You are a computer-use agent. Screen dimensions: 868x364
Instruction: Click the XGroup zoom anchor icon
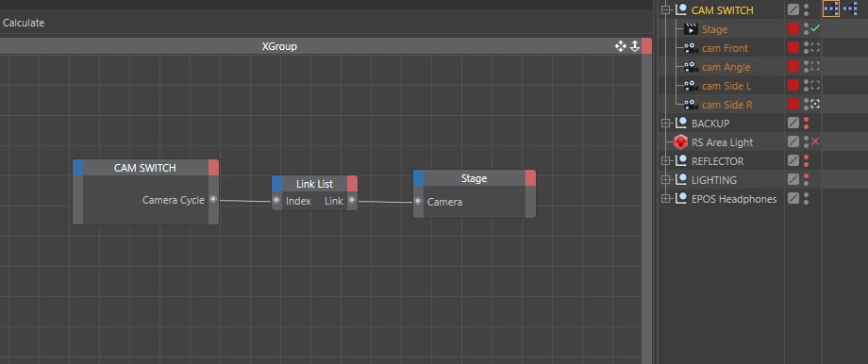635,46
